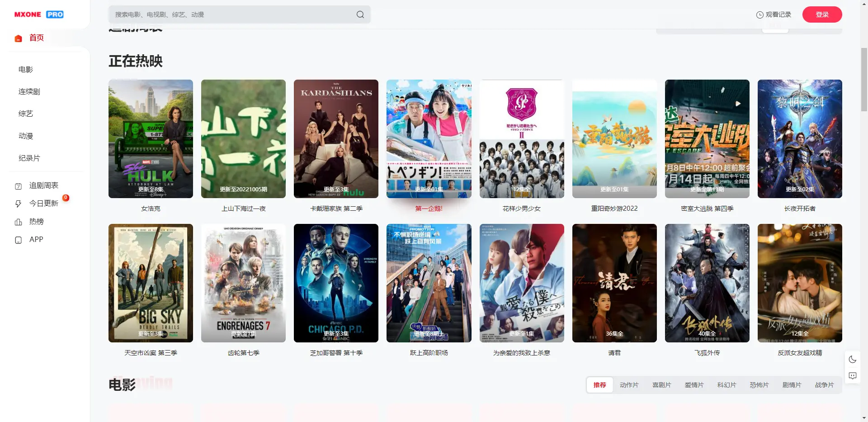Screen dimensions: 868x422
Task: Click the MXONE PRO logo
Action: point(39,14)
